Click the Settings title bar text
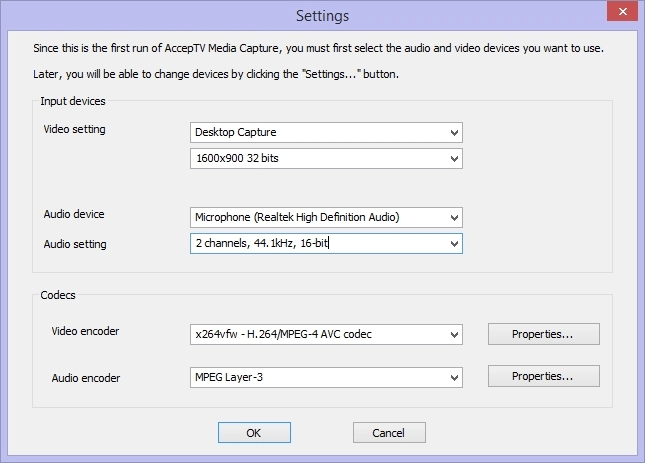645x463 pixels. pyautogui.click(x=322, y=16)
